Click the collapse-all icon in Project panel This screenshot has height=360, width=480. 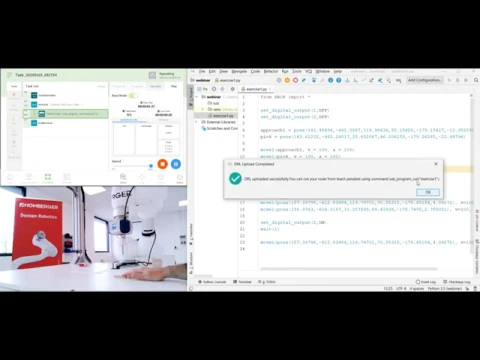[x=222, y=89]
